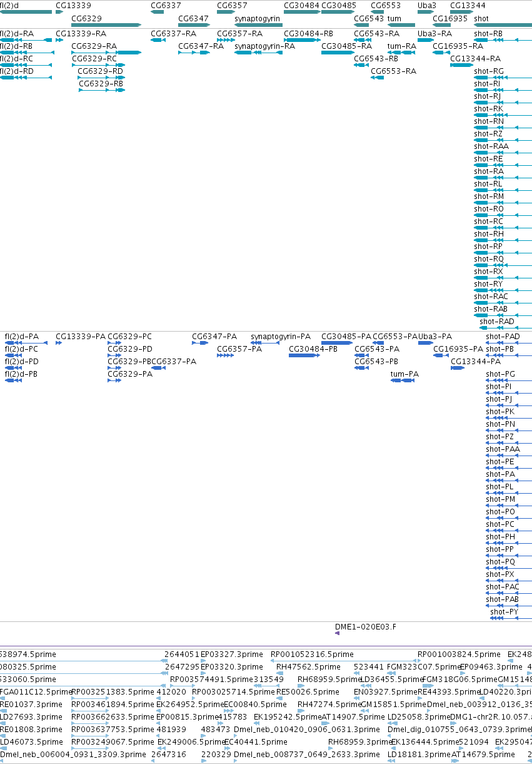The image size is (532, 764).
Task: Click the gene bar under the CG6329 label
Action: click(107, 25)
